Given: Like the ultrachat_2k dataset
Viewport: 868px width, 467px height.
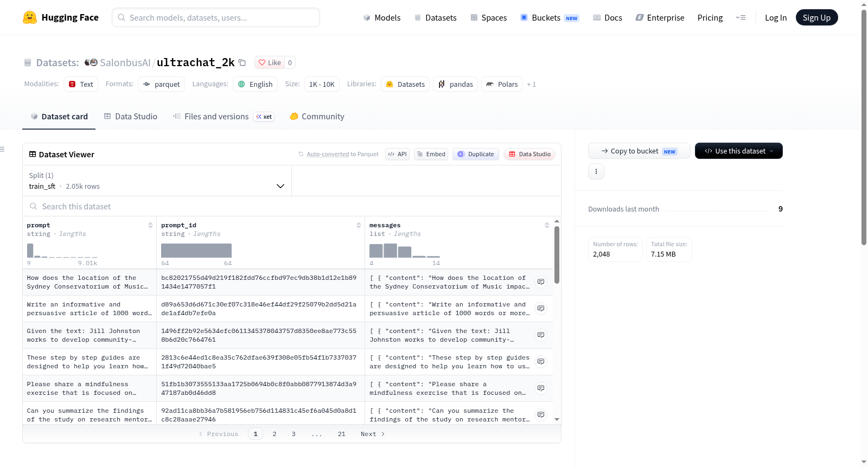Looking at the screenshot, I should (x=270, y=62).
